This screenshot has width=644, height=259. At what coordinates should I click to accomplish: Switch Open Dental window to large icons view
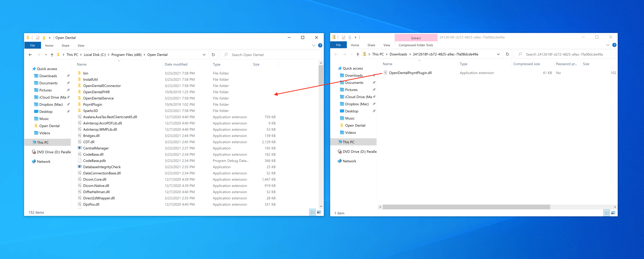point(319,212)
